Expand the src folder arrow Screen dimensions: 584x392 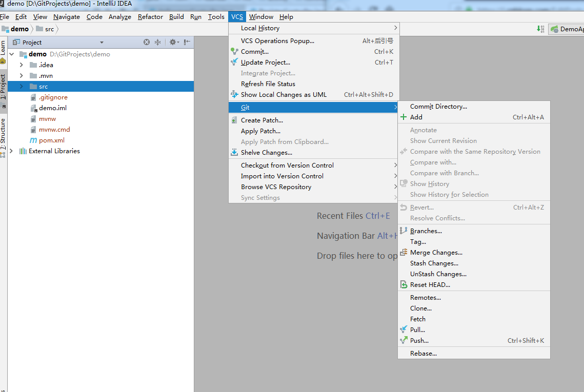coord(21,87)
